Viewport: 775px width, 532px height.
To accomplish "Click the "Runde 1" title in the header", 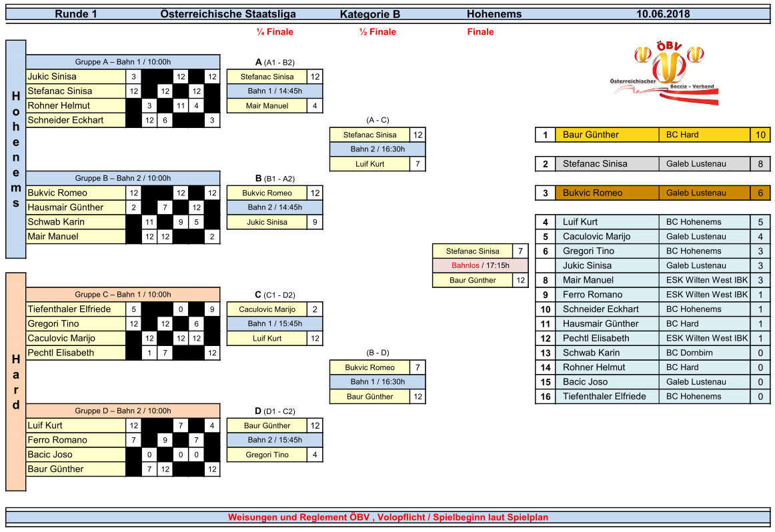I will (76, 14).
